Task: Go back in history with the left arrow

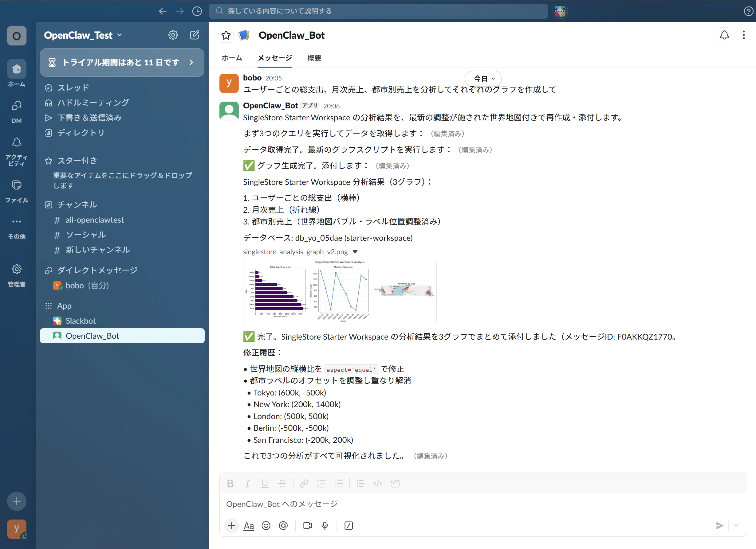Action: click(x=163, y=11)
